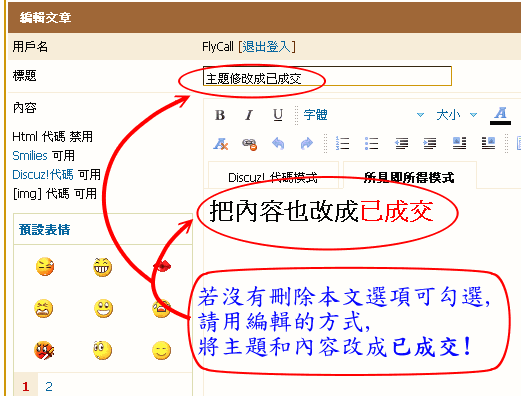Image resolution: width=521 pixels, height=396 pixels.
Task: Open the 字體 font dropdown
Action: (x=363, y=115)
